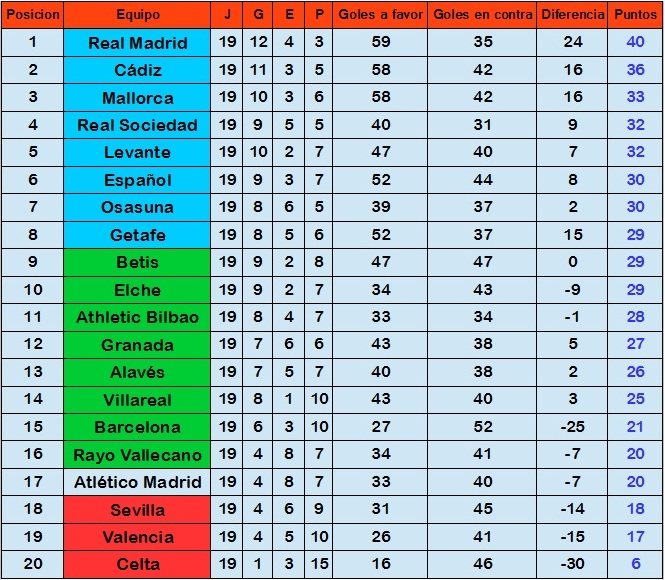Image resolution: width=665 pixels, height=580 pixels.
Task: Select the Goles en contra header
Action: pyautogui.click(x=482, y=15)
